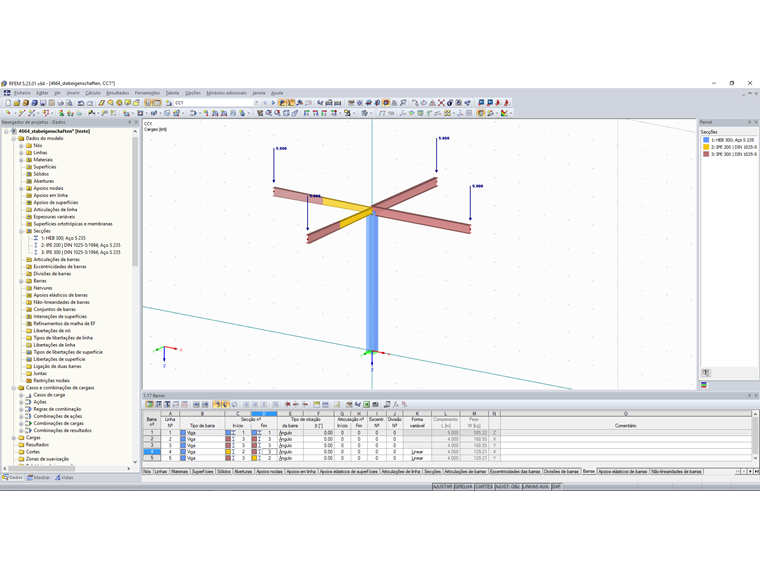Viewport: 760px width, 570px height.
Task: Click the Open file folder icon
Action: (x=17, y=103)
